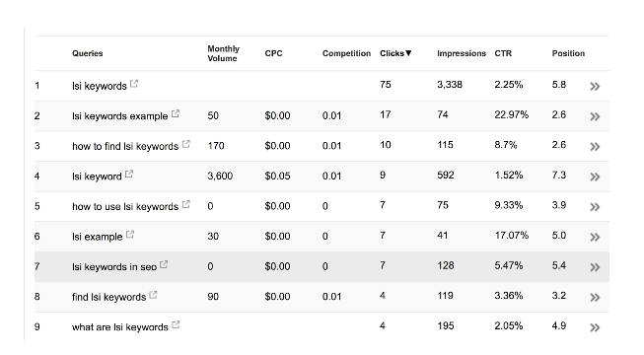
Task: Toggle Clicks column sort order
Action: pyautogui.click(x=395, y=53)
